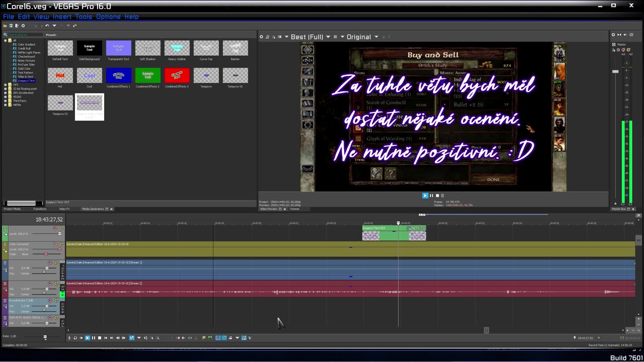Adjust the playback Rate slider
The width and height of the screenshot is (644, 362).
[x=45, y=336]
